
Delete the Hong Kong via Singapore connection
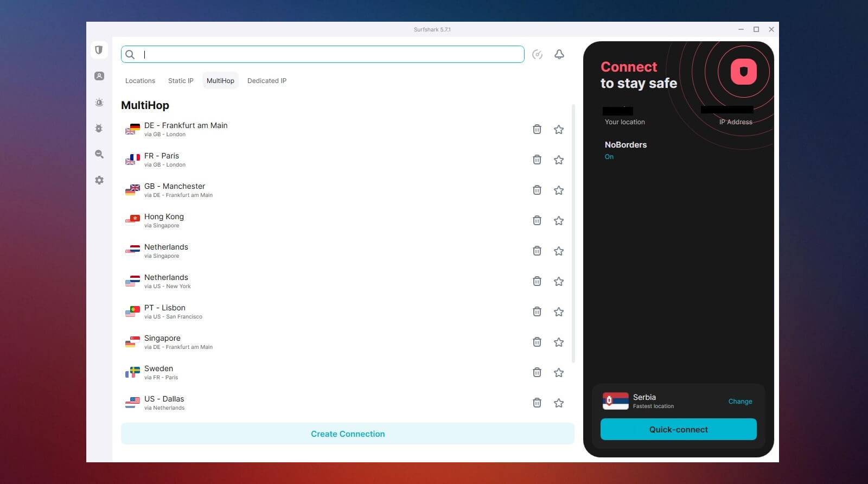(x=537, y=220)
